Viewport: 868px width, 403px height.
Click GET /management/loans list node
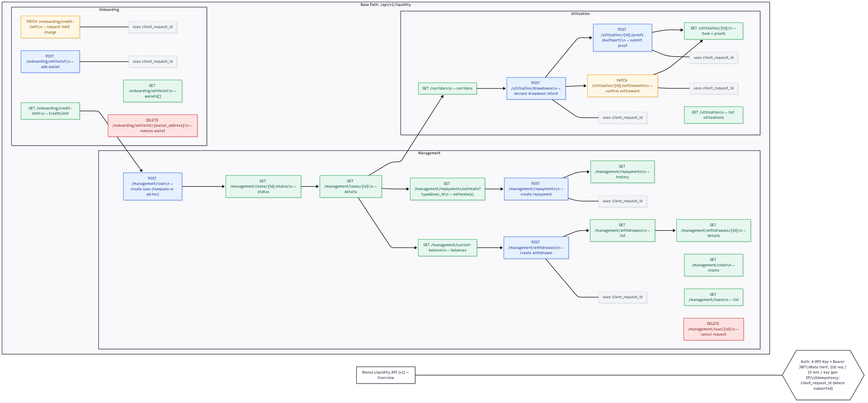(x=713, y=298)
